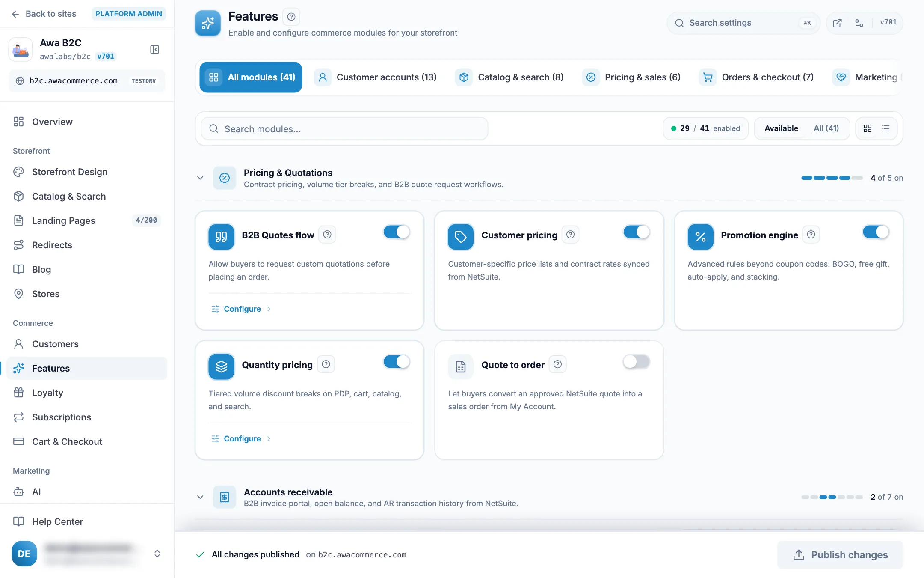Open Configure for B2B Quotes flow
Image resolution: width=924 pixels, height=578 pixels.
[x=241, y=309]
